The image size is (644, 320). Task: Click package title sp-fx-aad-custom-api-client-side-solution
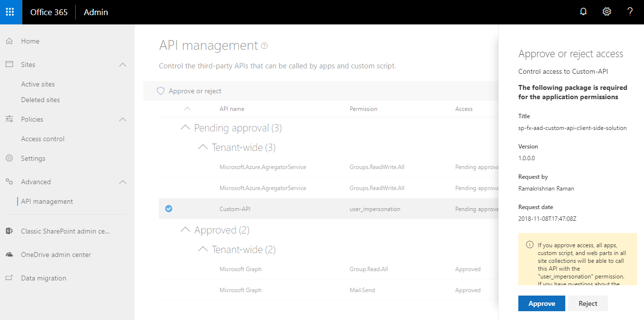pos(572,128)
